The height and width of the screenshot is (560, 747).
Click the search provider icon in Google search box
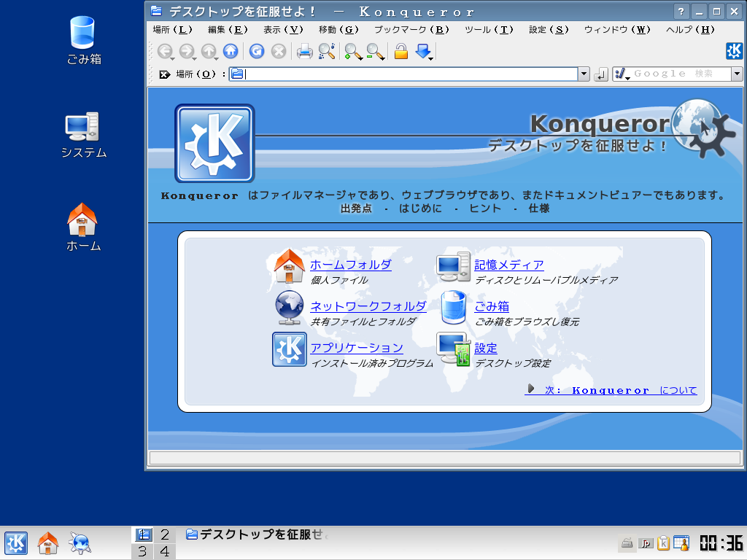click(x=620, y=74)
